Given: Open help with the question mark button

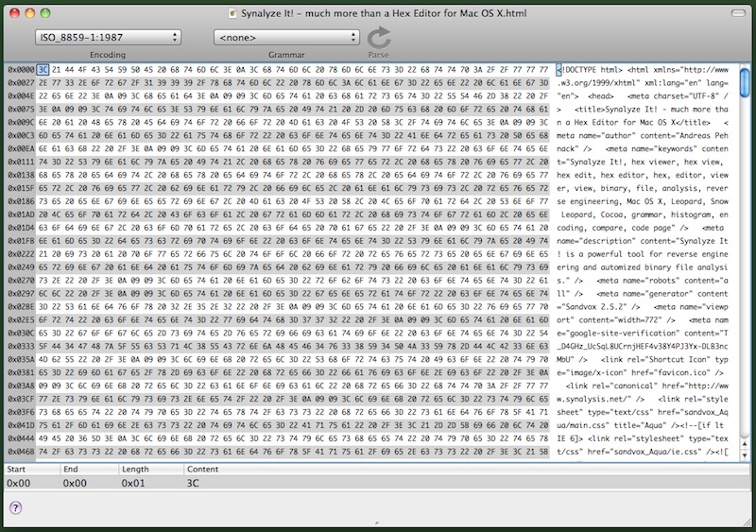Looking at the screenshot, I should (16, 507).
